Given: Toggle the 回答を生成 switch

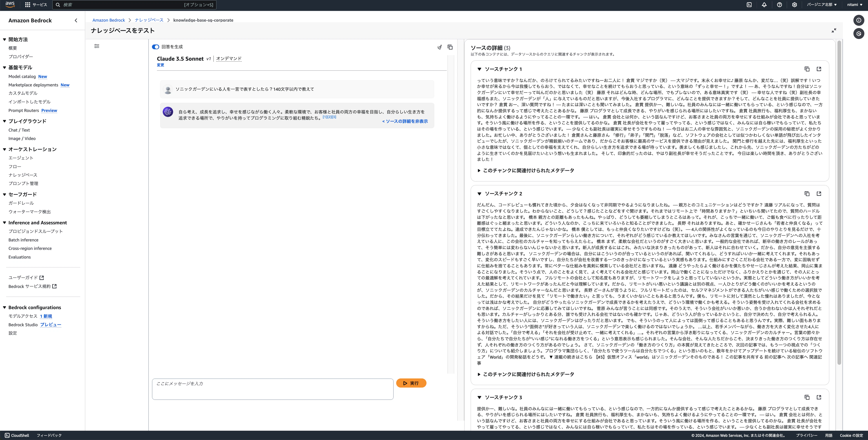Looking at the screenshot, I should (155, 47).
